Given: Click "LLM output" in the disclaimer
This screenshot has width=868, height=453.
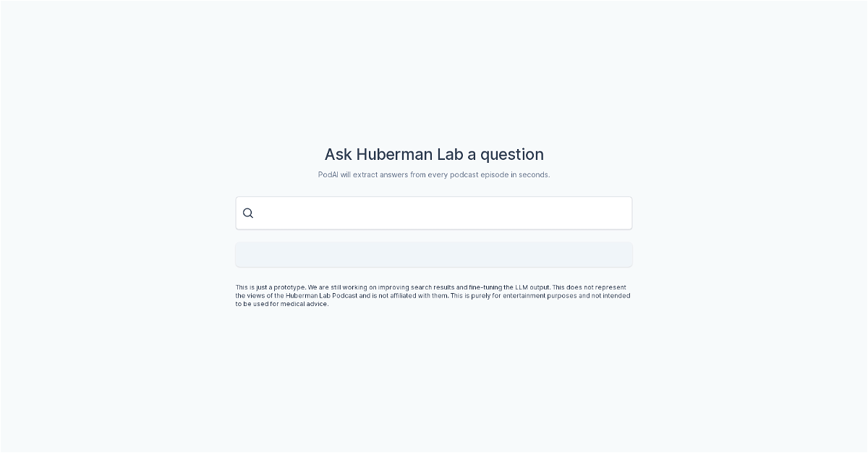Looking at the screenshot, I should pyautogui.click(x=532, y=287).
